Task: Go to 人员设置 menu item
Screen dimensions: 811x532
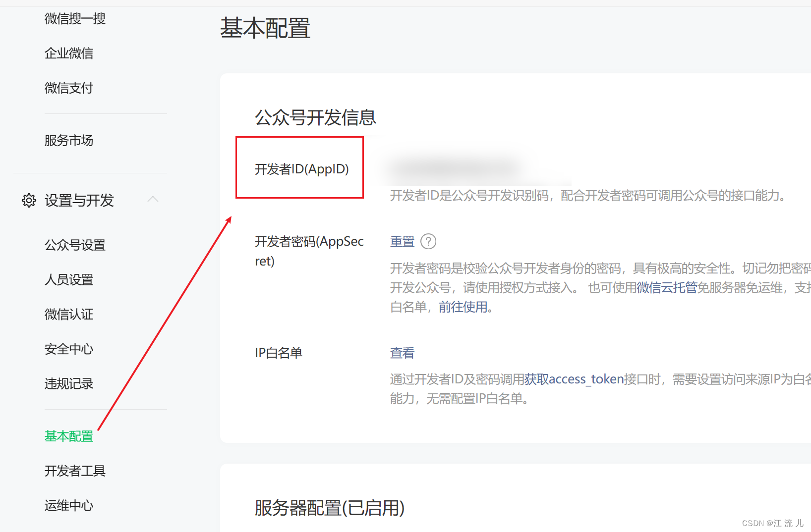Action: pos(69,280)
